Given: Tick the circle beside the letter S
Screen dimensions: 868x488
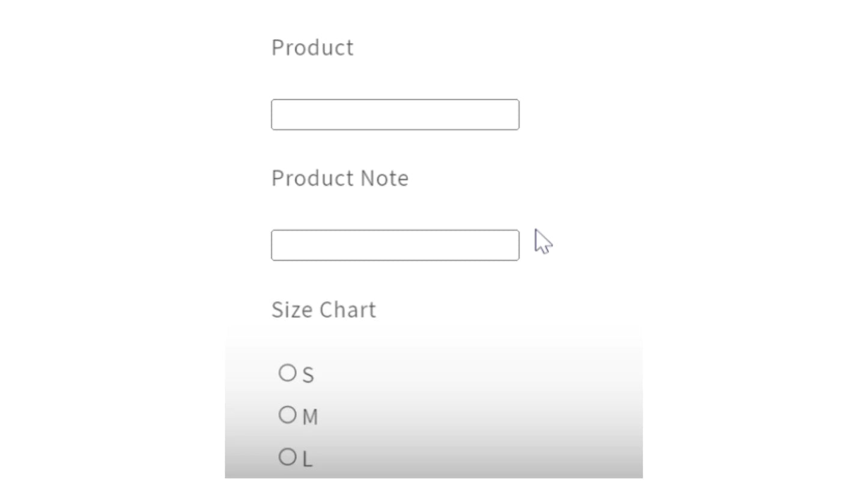Looking at the screenshot, I should (x=288, y=373).
